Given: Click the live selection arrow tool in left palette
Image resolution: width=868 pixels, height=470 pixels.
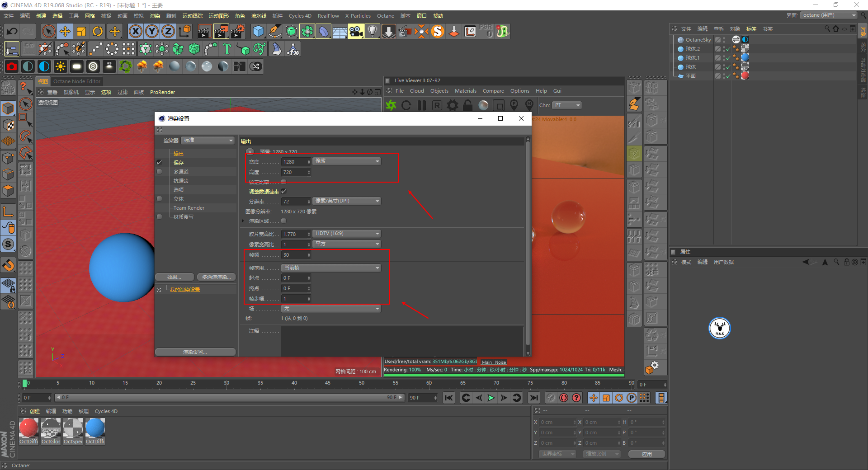Looking at the screenshot, I should (x=26, y=104).
